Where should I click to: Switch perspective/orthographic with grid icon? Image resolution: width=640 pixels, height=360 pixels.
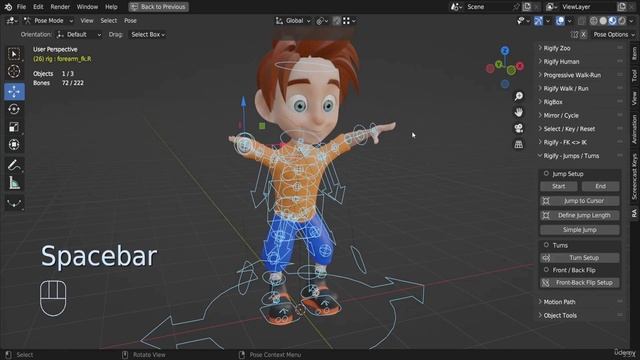click(x=518, y=144)
